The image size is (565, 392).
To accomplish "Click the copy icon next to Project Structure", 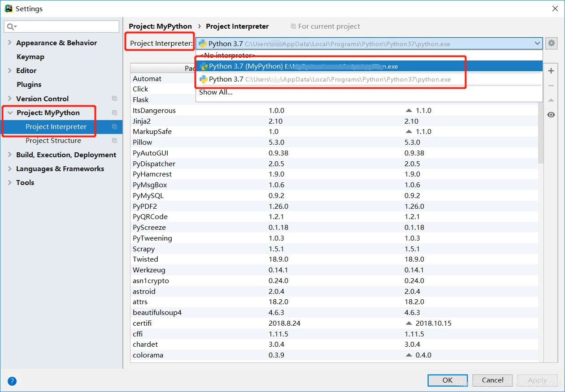I will 114,141.
